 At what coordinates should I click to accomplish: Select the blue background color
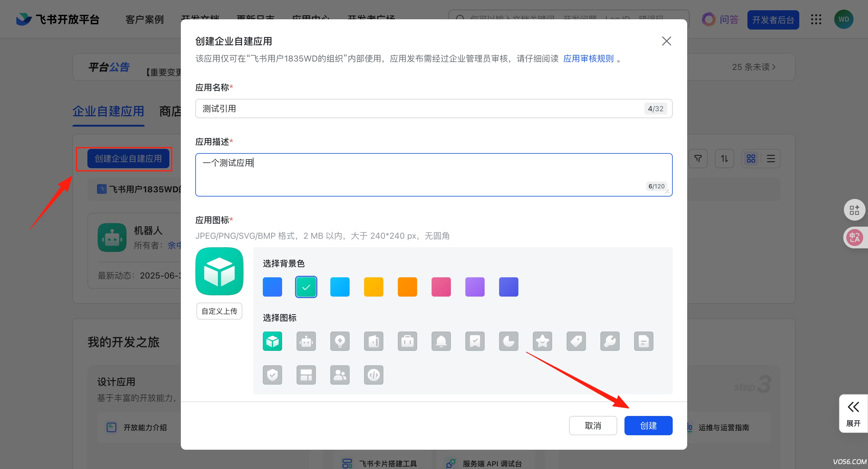click(272, 287)
